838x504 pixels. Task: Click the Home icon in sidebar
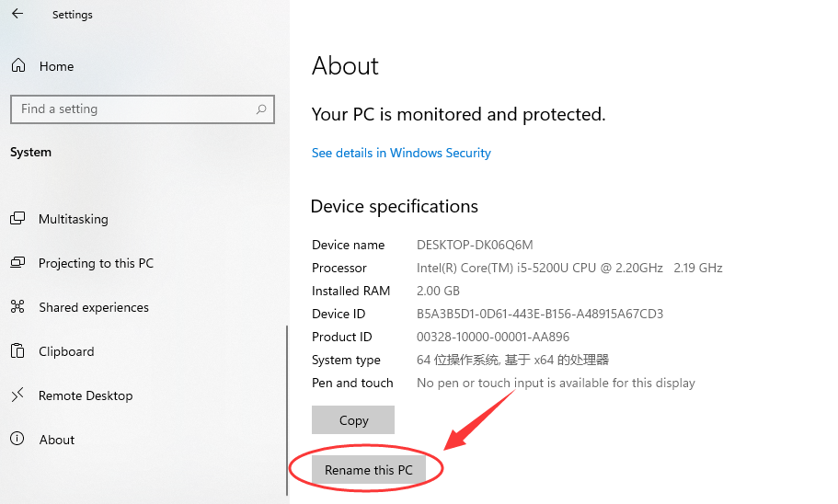click(17, 66)
